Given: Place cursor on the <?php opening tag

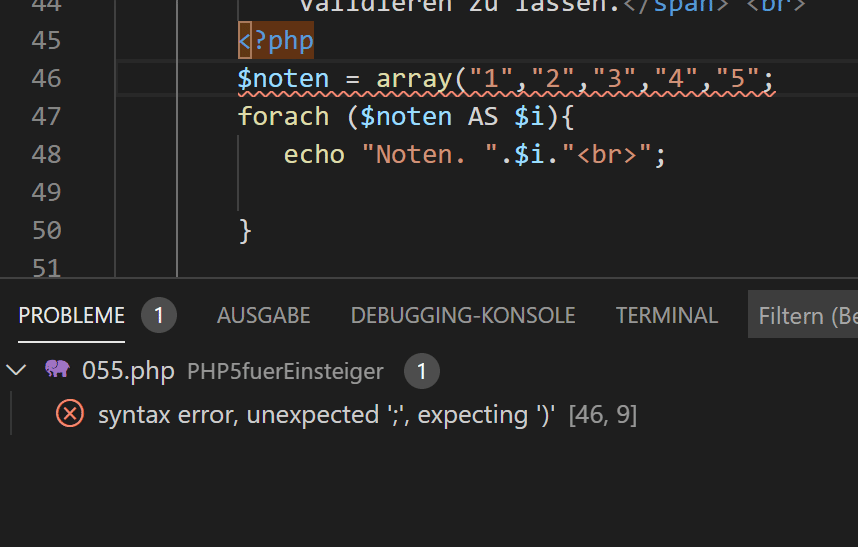Looking at the screenshot, I should click(276, 40).
